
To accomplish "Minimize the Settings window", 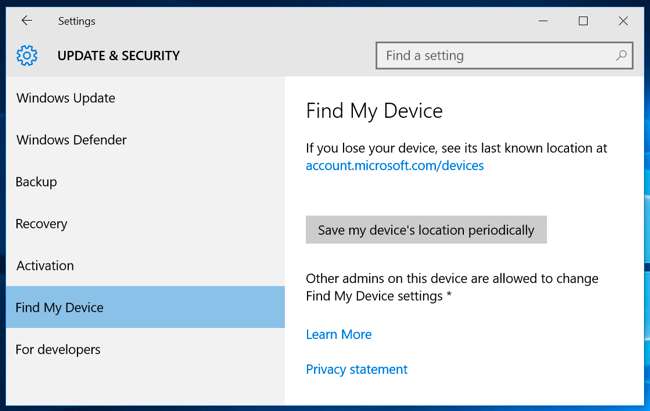I will (x=541, y=21).
